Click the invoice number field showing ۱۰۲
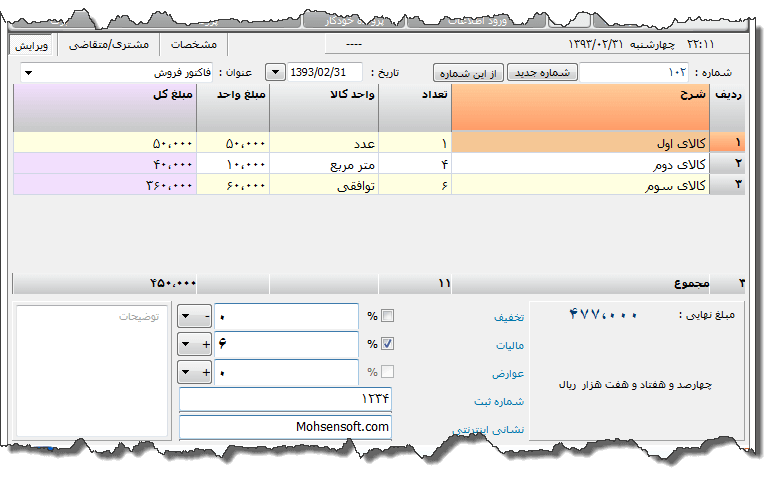The image size is (772, 481). (x=635, y=73)
